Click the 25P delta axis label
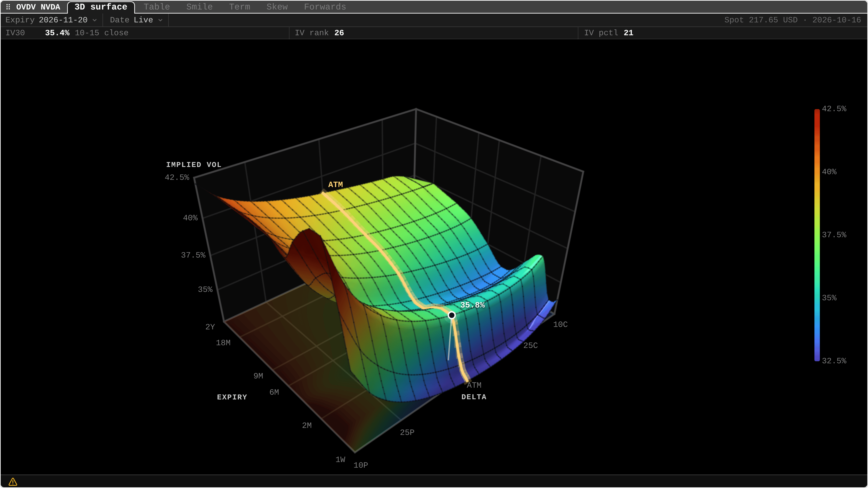The width and height of the screenshot is (868, 488). click(407, 432)
